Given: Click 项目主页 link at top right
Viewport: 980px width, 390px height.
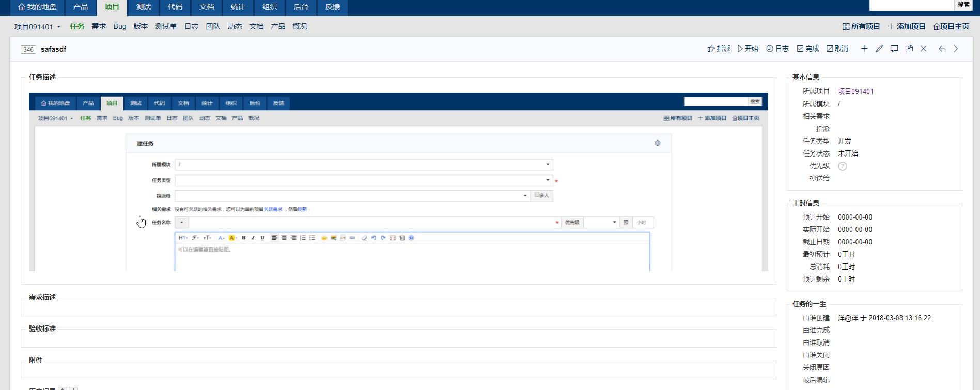Looking at the screenshot, I should coord(951,27).
